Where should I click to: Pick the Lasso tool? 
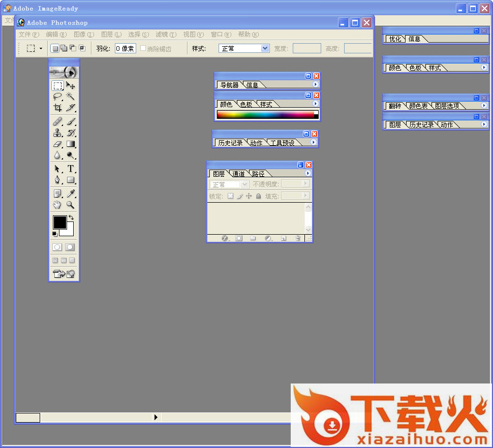57,97
